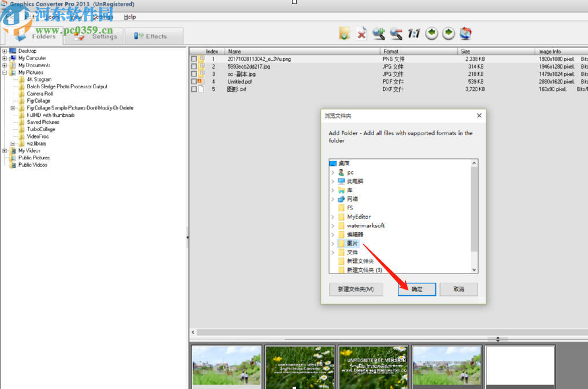Select the Zoom Out magnifier icon

click(397, 34)
